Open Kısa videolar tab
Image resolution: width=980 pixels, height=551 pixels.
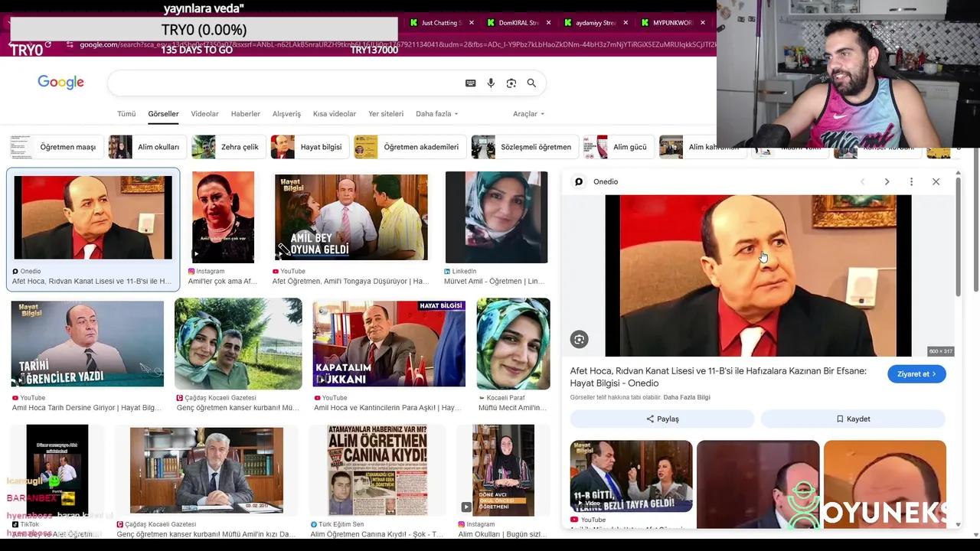335,114
